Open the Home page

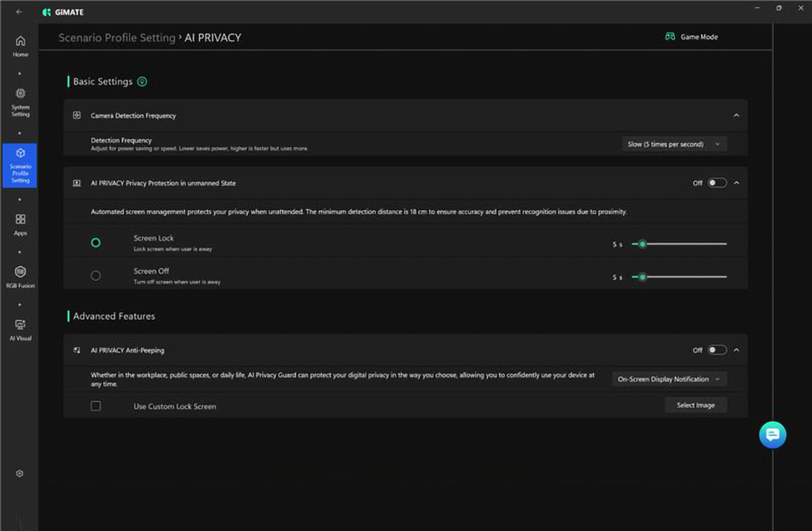pyautogui.click(x=20, y=46)
